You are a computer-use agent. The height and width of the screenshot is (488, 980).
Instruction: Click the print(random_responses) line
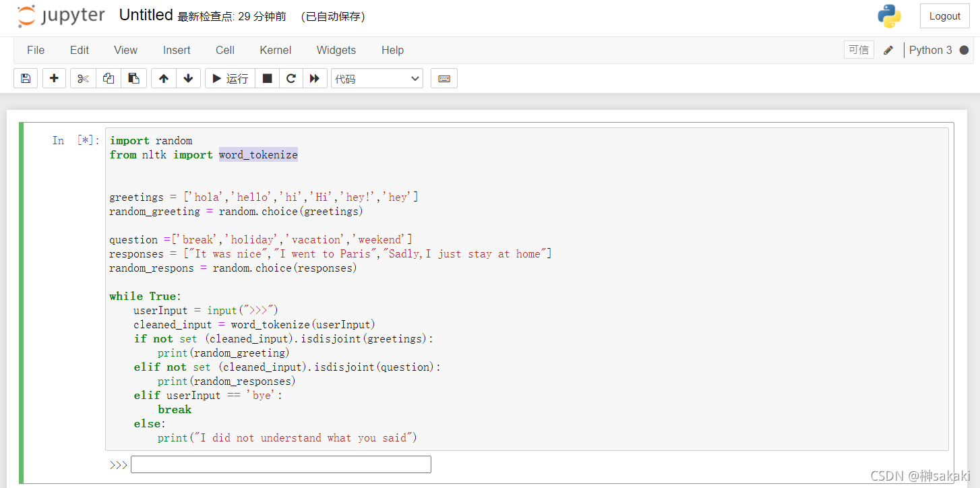226,382
